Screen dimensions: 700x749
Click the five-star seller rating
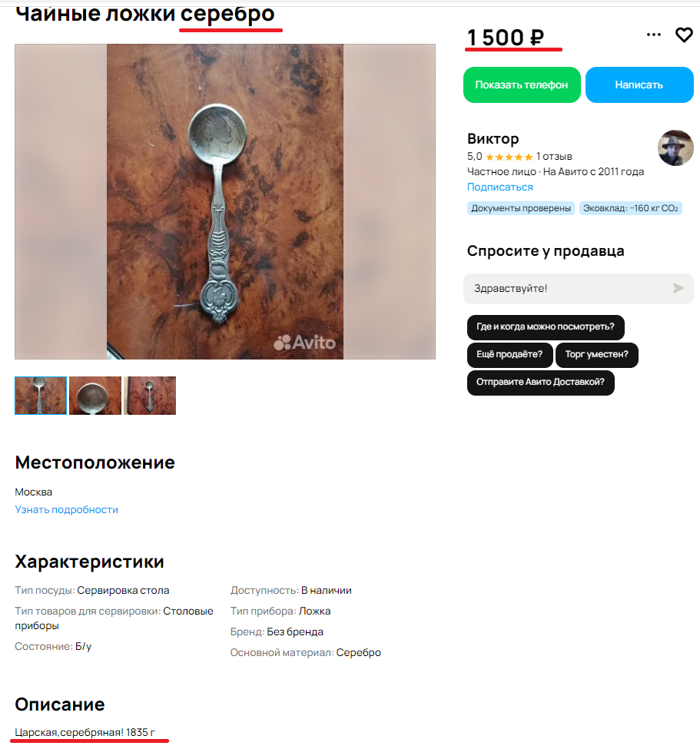coord(509,157)
